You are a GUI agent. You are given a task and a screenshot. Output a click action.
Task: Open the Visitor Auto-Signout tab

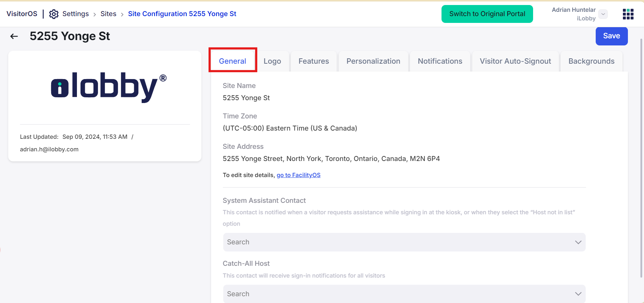coord(515,61)
